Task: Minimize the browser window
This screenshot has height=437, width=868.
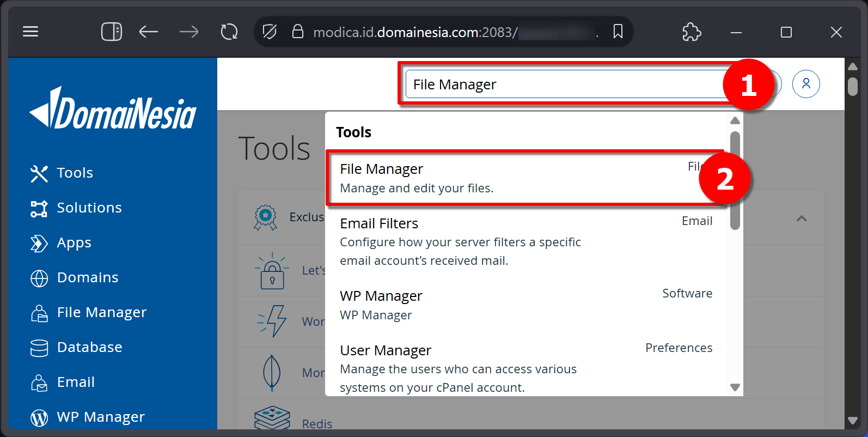Action: [736, 32]
